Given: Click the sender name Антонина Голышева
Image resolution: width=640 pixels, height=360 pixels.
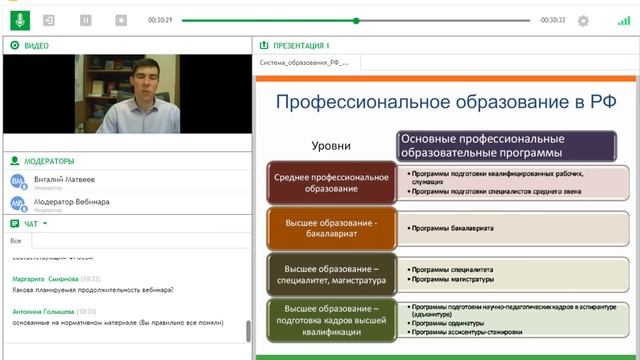Looking at the screenshot, I should pyautogui.click(x=43, y=311).
